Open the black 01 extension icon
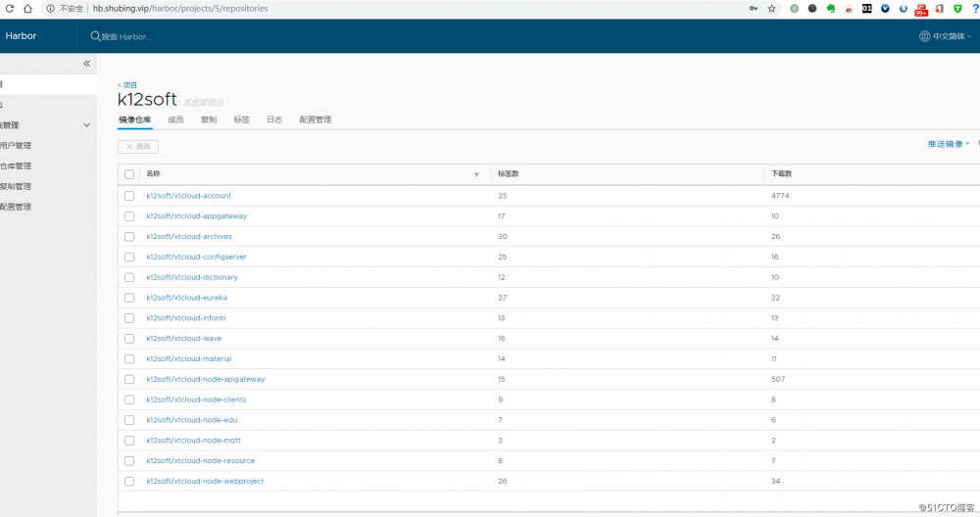Image resolution: width=980 pixels, height=517 pixels. (x=867, y=9)
